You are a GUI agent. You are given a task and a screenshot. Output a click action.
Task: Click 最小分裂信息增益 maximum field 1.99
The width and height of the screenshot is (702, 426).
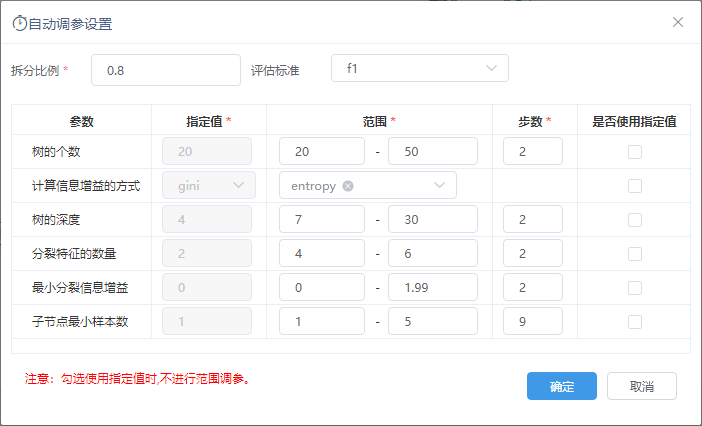433,287
